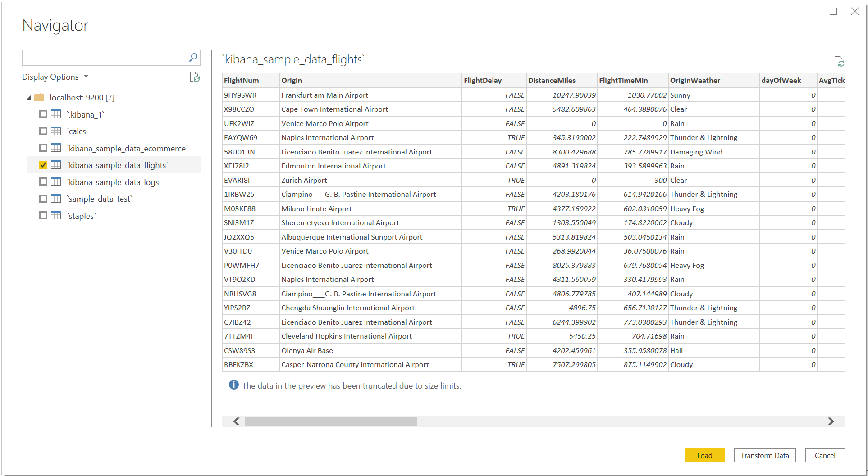Screen dimensions: 868x476
Task: Click the cell EAYQW69
Action: (x=251, y=137)
